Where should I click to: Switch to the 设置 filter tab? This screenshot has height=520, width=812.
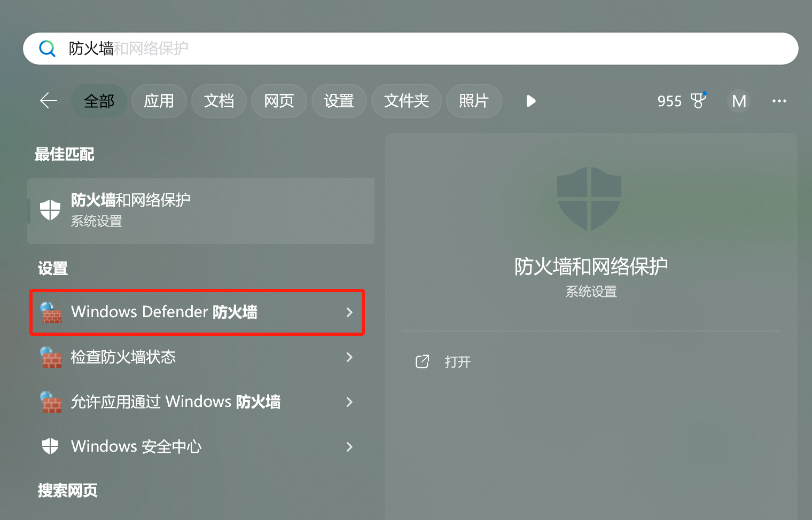pos(339,100)
